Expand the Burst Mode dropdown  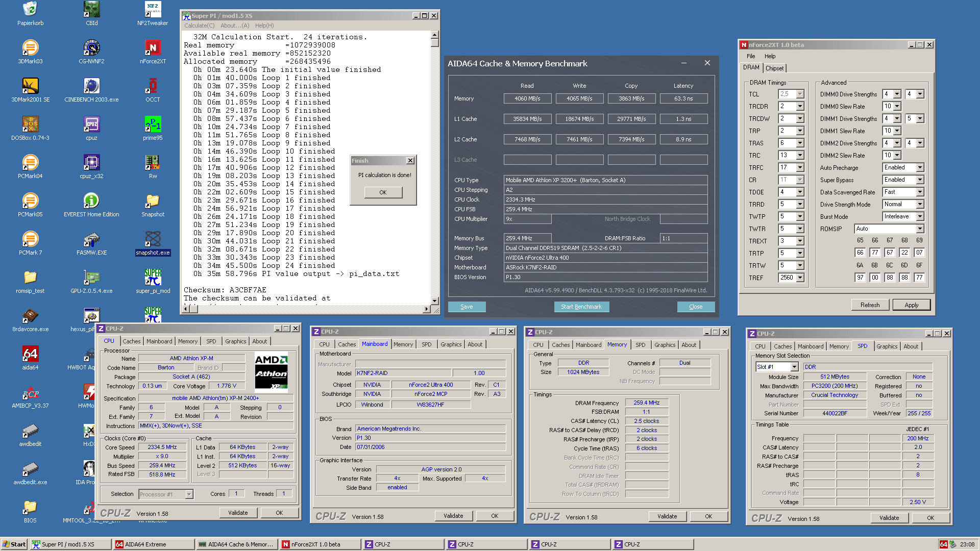(x=920, y=216)
